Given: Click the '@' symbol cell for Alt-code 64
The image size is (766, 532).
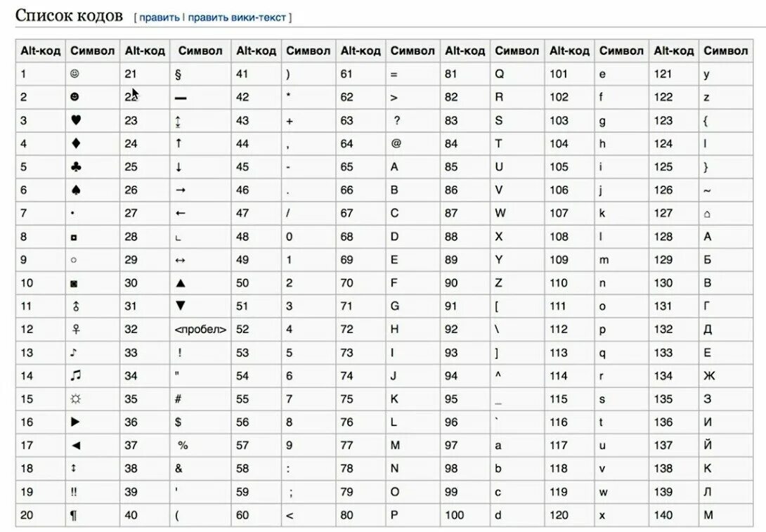Looking at the screenshot, I should point(413,143).
